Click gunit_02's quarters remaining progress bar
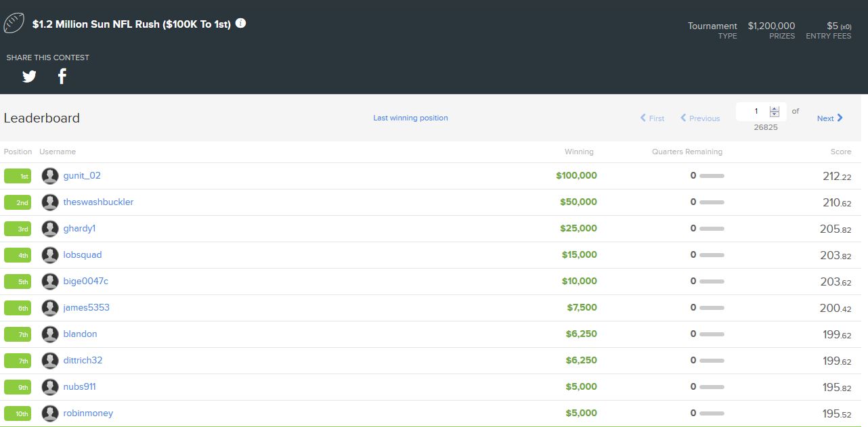 (x=712, y=176)
